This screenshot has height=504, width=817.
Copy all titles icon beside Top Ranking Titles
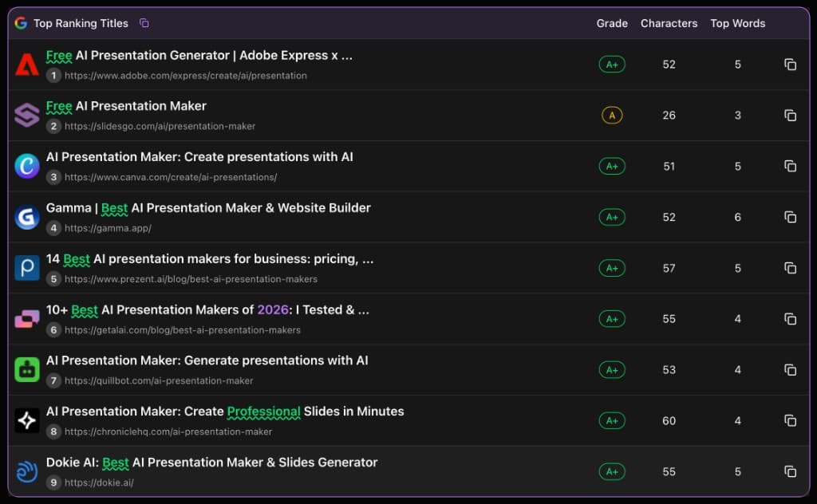[x=144, y=23]
